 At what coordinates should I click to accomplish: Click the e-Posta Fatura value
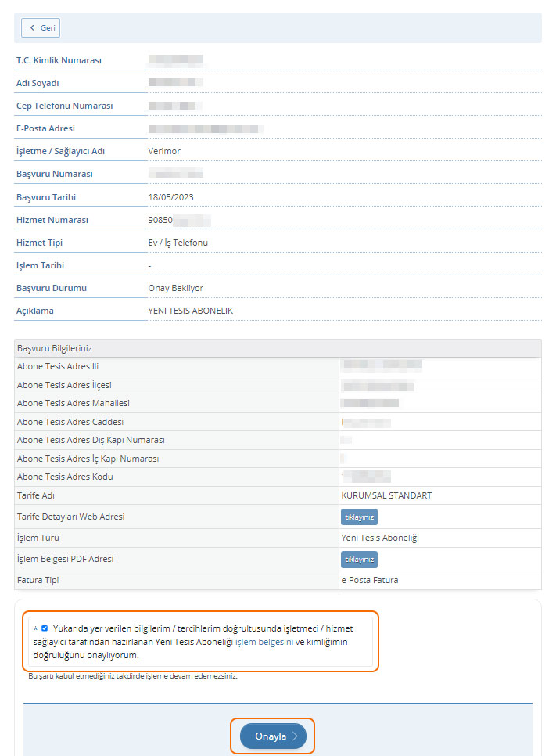click(370, 580)
